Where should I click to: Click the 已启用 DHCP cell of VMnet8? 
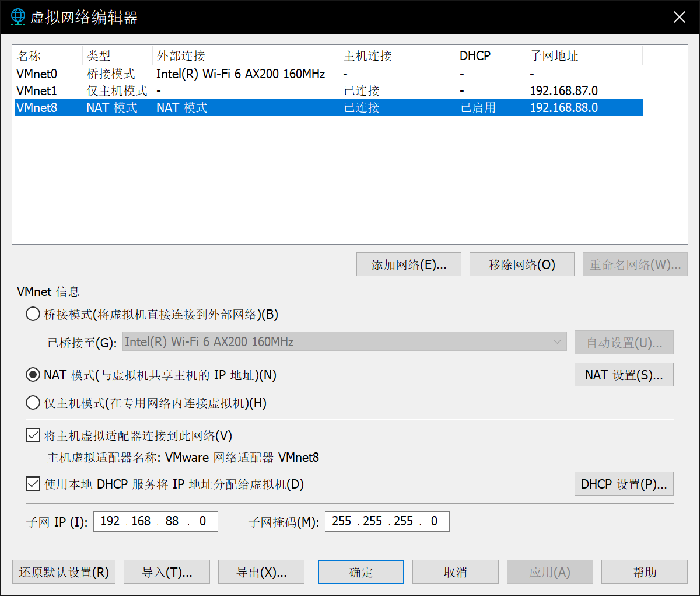tap(478, 108)
